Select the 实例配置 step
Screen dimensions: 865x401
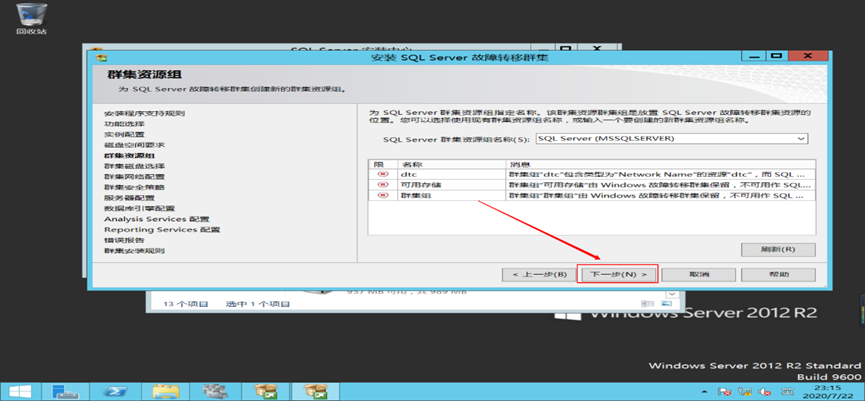(x=125, y=135)
